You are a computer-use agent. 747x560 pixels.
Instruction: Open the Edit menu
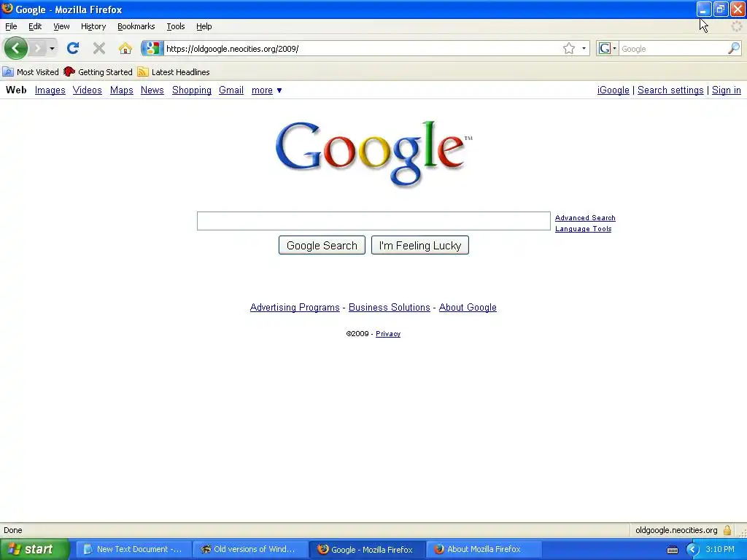[35, 26]
